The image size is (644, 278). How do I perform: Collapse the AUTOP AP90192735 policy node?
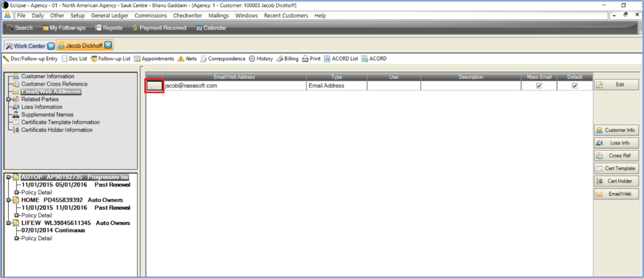pos(9,177)
